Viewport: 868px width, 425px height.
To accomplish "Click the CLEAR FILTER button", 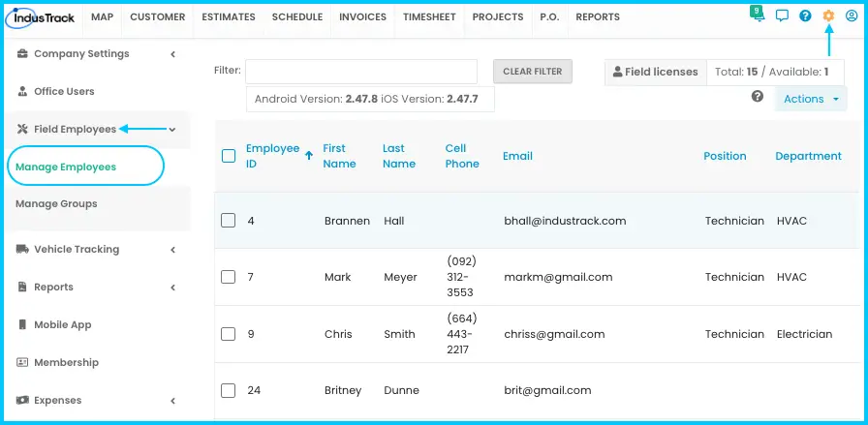I will [x=533, y=72].
